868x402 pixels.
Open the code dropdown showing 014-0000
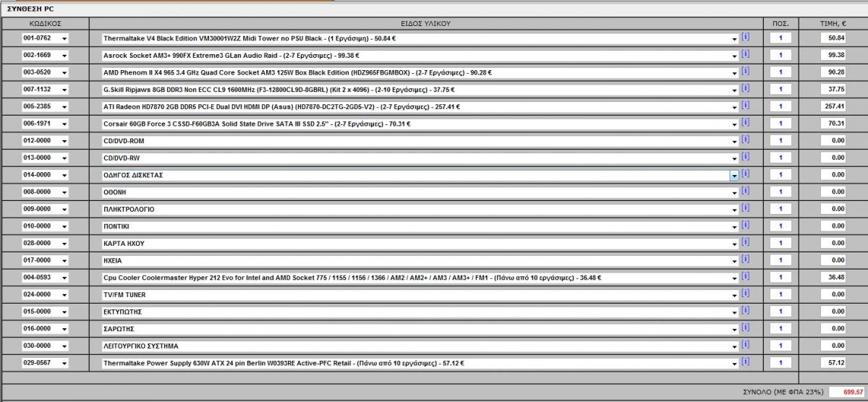(45, 175)
